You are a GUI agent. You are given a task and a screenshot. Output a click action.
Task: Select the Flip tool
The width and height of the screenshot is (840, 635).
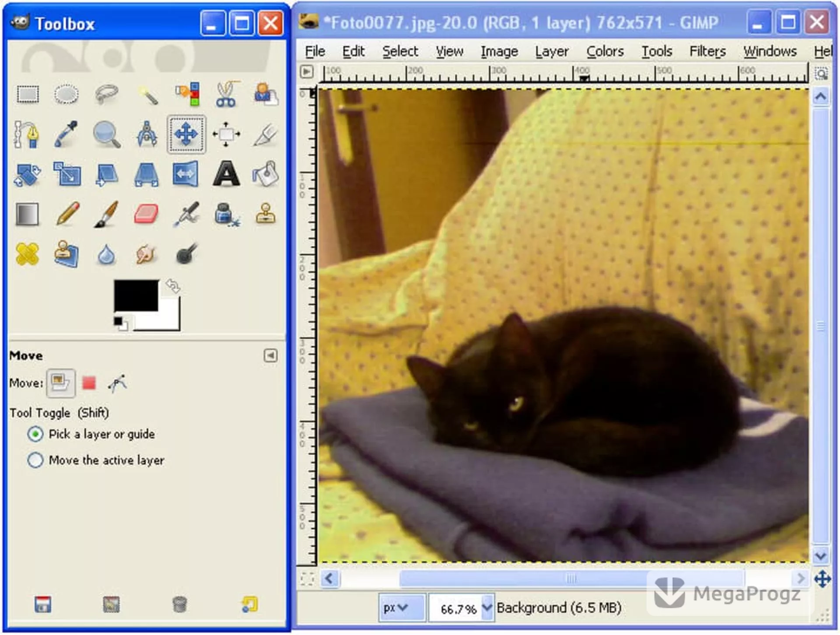(186, 174)
